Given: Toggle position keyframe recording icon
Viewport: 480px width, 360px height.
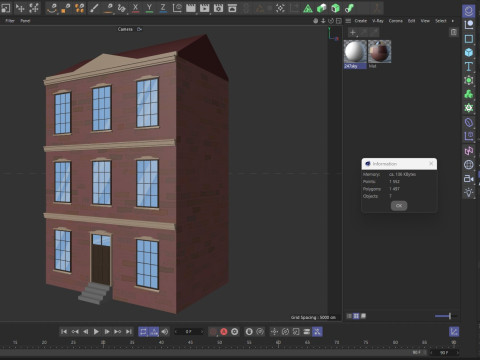Looking at the screenshot, I should click(x=274, y=331).
